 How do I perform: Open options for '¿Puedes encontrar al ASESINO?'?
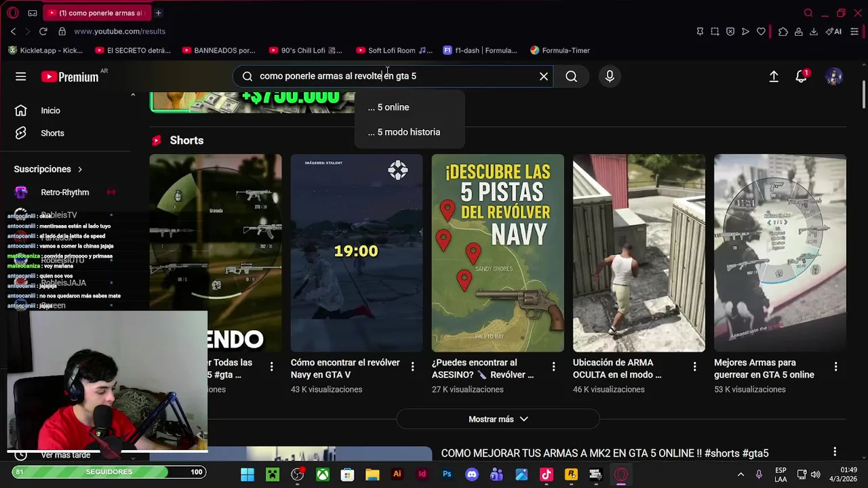(x=553, y=367)
